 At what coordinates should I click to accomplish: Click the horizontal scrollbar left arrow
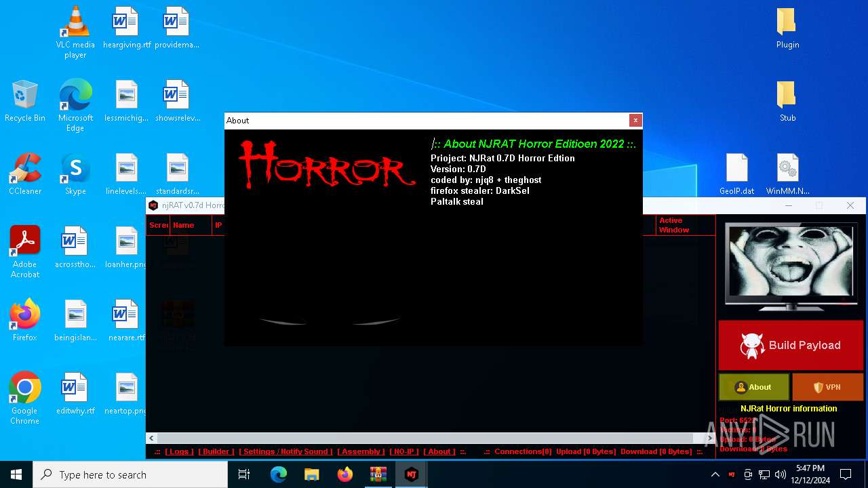151,438
